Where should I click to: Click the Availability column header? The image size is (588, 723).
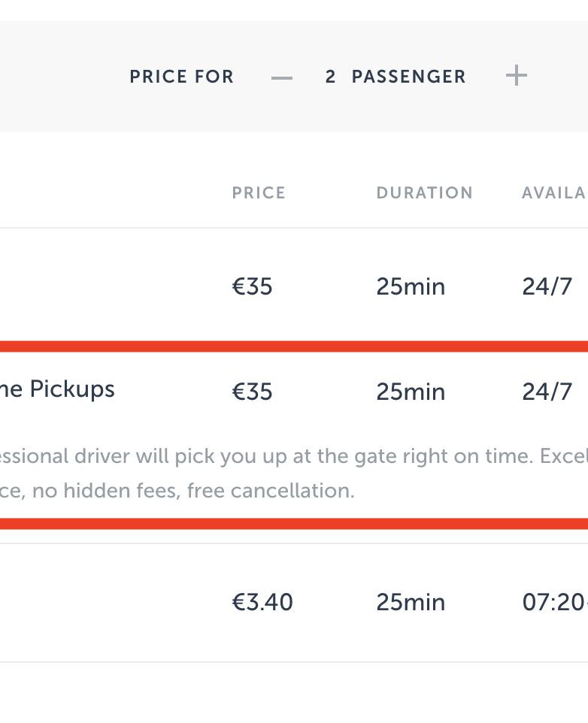click(x=553, y=192)
